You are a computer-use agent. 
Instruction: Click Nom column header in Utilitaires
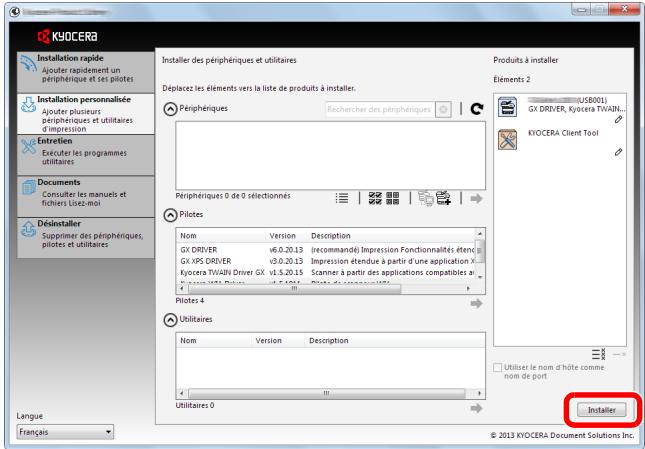point(214,341)
